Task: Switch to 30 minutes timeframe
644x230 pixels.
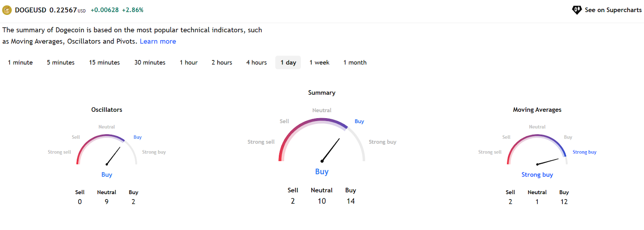Action: pos(150,63)
